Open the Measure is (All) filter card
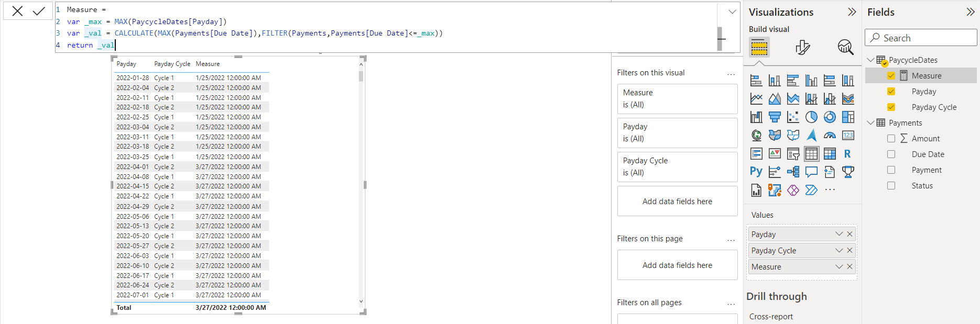980x324 pixels. click(x=677, y=98)
